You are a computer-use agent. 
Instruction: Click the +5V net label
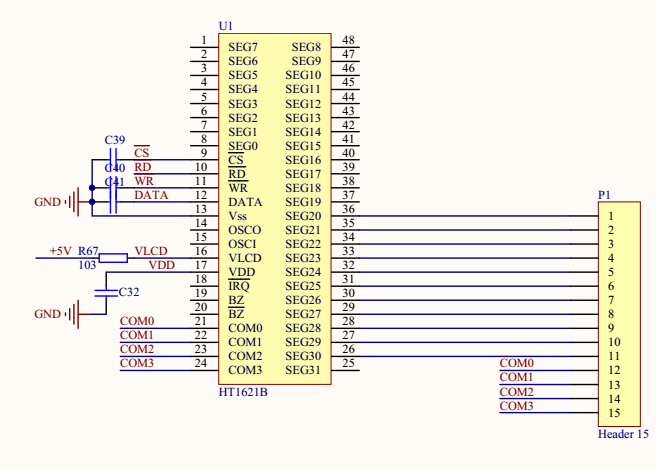coord(61,251)
